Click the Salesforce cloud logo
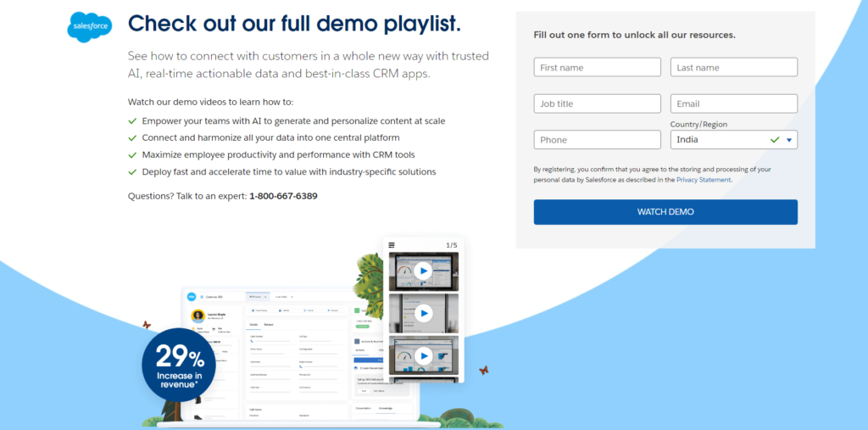 click(x=89, y=27)
